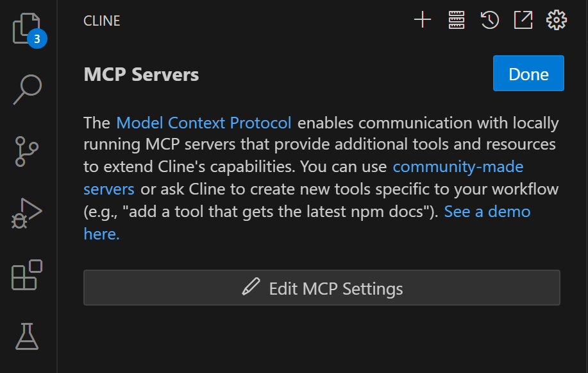Click the quoted npm docs example text
588x373 pixels.
(x=279, y=212)
